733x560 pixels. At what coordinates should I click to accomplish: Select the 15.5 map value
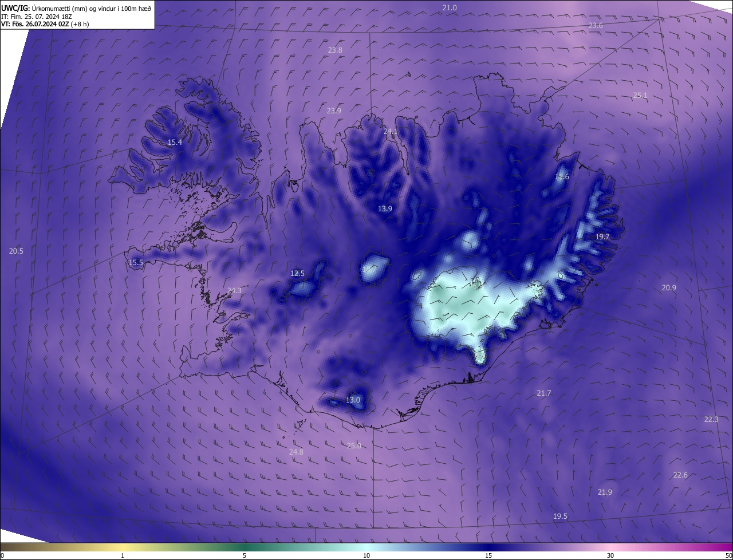click(136, 263)
